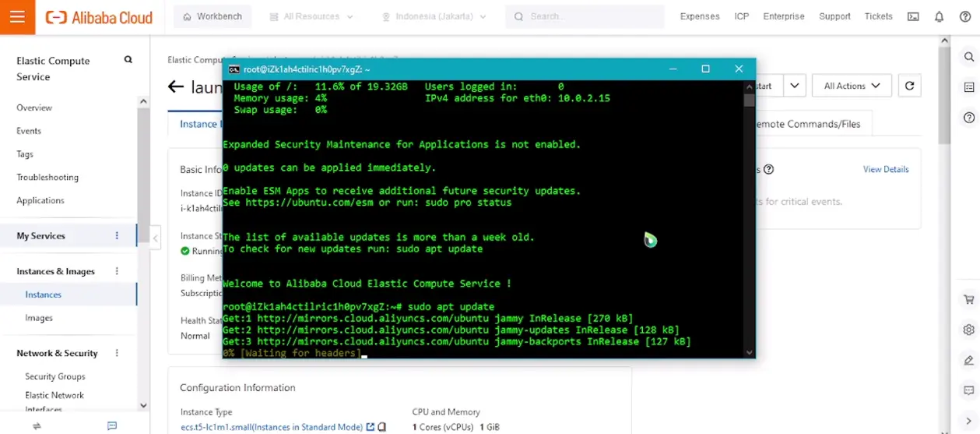This screenshot has height=434, width=980.
Task: Open right sidebar edit pencil icon
Action: point(969,360)
